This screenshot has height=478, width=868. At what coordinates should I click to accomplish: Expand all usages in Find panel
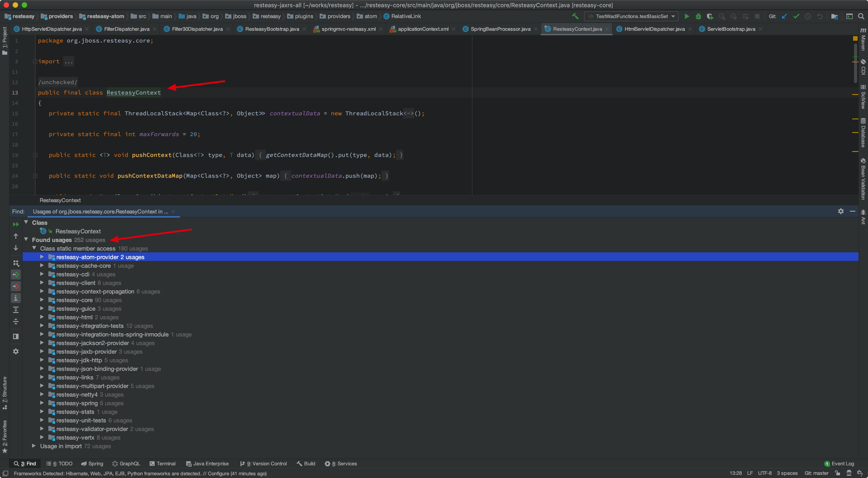[16, 310]
